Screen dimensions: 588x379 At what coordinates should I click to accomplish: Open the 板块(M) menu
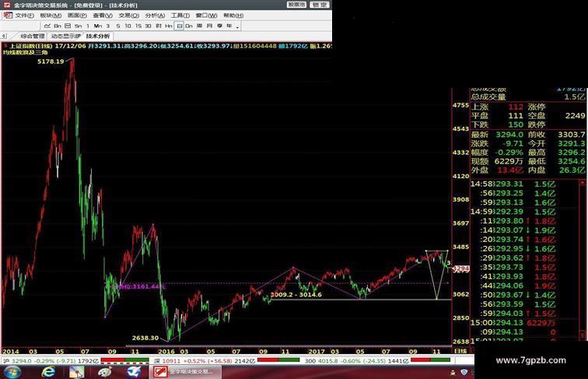click(x=51, y=16)
